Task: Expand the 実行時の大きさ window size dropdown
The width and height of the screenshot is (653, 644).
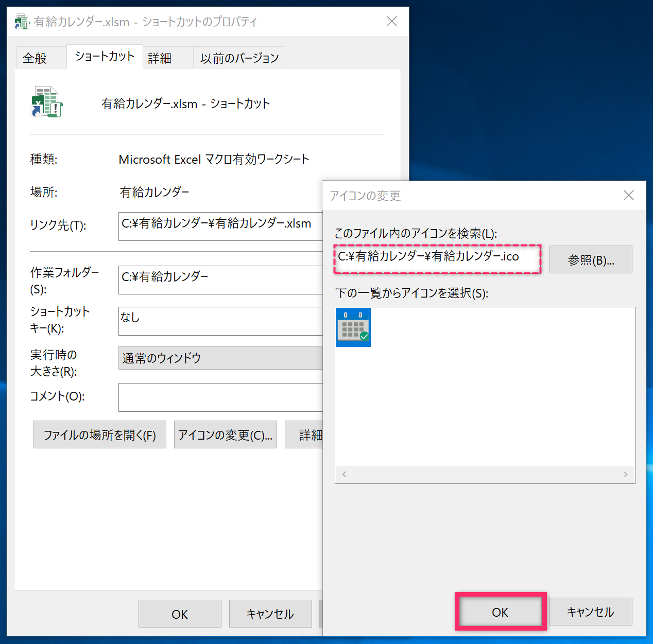Action: (220, 358)
